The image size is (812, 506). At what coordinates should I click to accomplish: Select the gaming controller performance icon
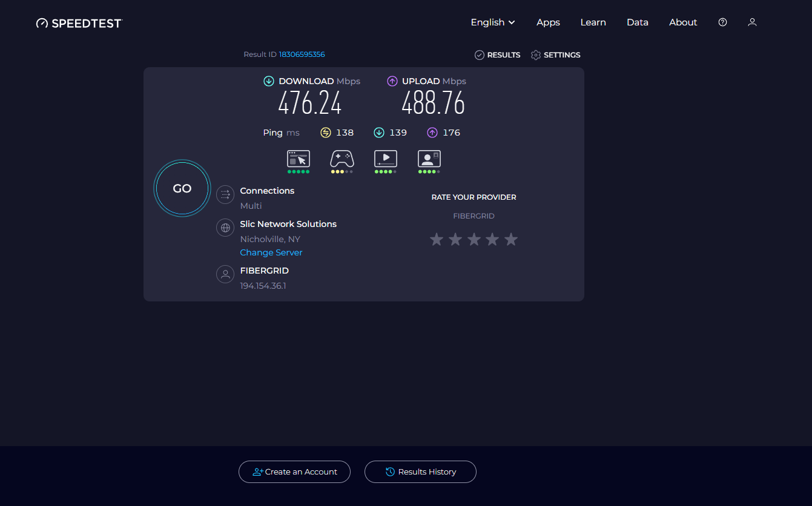click(342, 159)
